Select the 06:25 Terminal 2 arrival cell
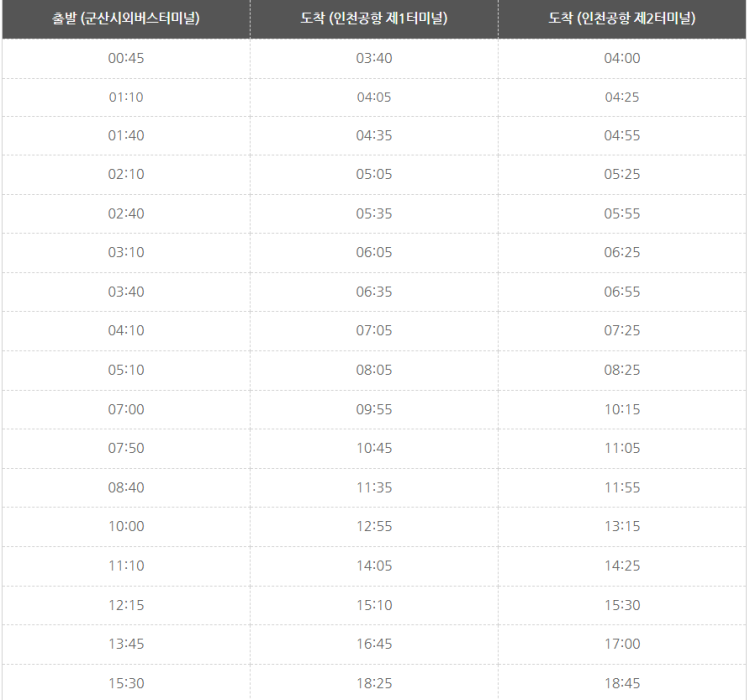Image resolution: width=750 pixels, height=700 pixels. tap(622, 252)
